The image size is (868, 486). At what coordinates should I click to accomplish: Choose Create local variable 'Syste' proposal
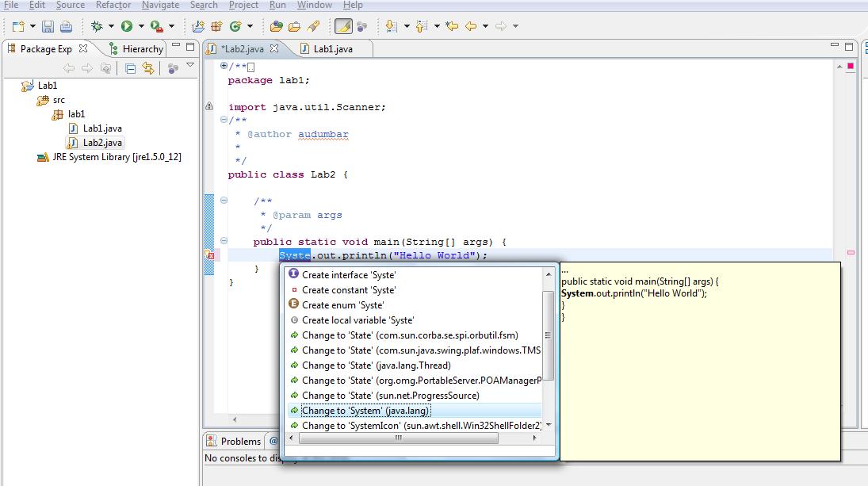(415, 320)
